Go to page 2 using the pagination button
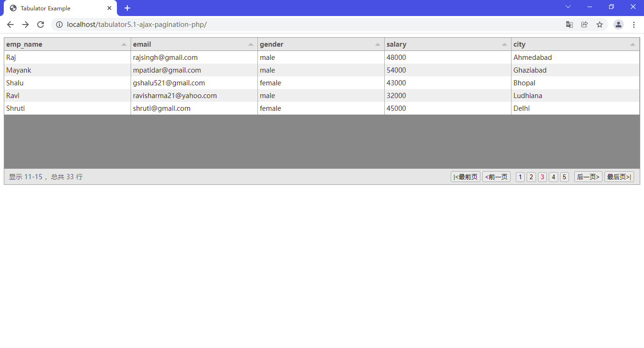 click(x=531, y=176)
